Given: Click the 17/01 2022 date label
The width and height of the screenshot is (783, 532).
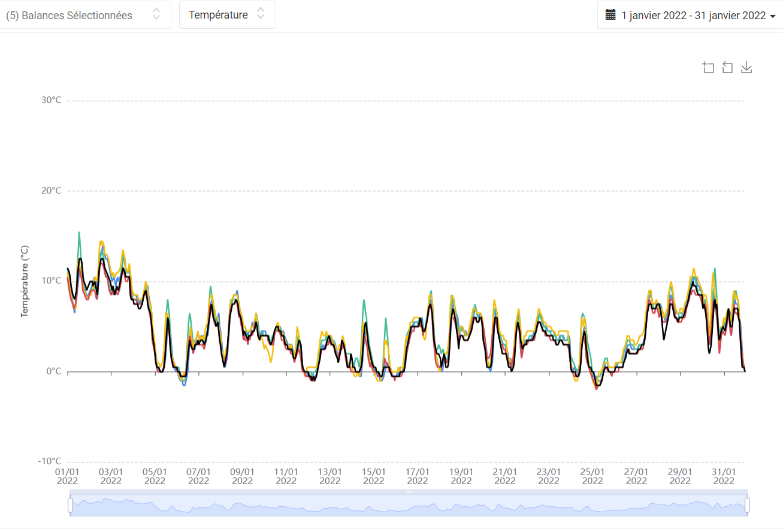Looking at the screenshot, I should click(x=418, y=476).
